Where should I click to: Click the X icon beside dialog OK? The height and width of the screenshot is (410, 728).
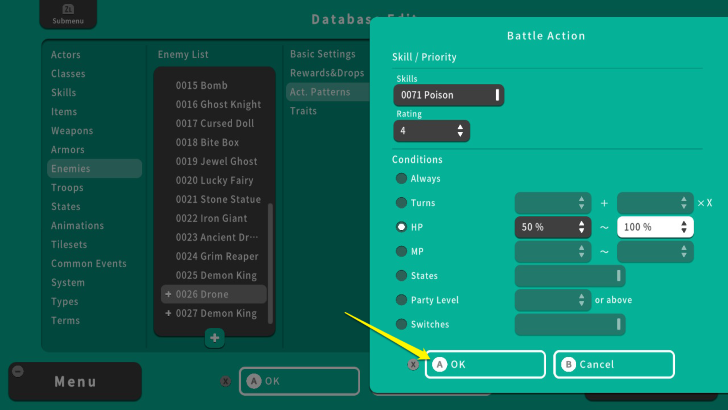tap(413, 364)
